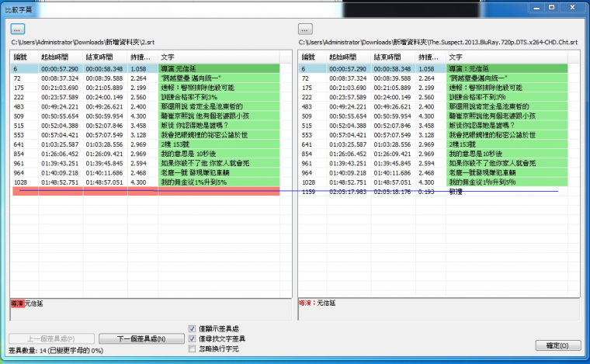590x364 pixels.
Task: Sort 2.srt list by 編號 column header
Action: click(x=25, y=57)
